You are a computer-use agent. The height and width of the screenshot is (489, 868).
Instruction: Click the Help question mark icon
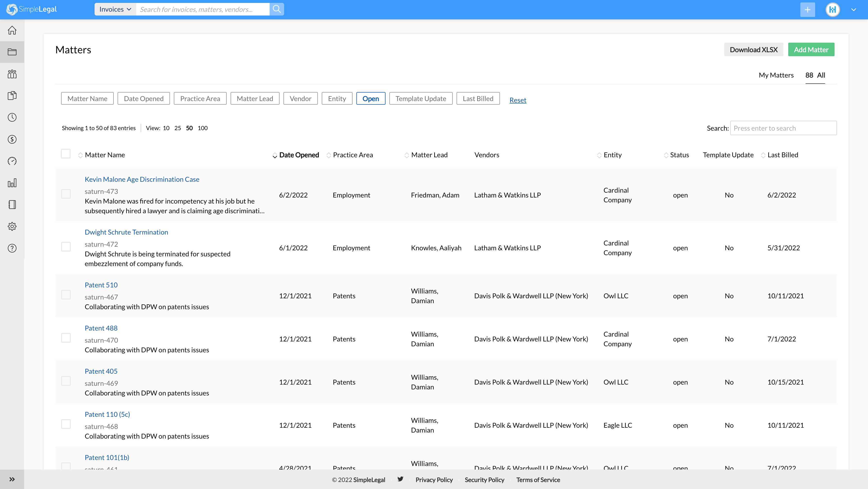[12, 248]
